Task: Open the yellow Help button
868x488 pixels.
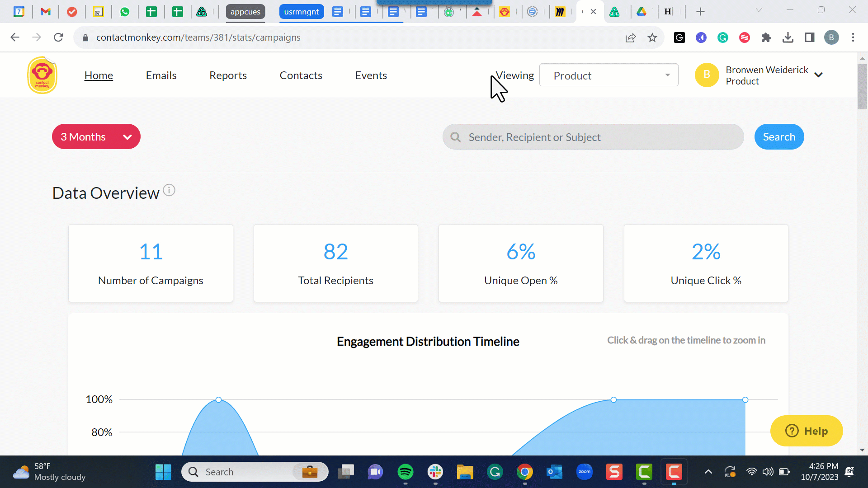Action: point(807,431)
